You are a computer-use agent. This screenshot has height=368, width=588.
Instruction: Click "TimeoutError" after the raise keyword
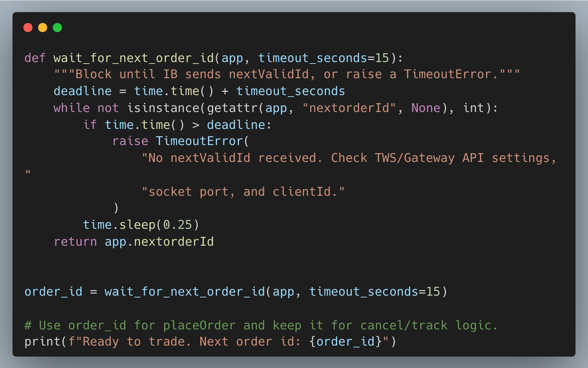(199, 141)
